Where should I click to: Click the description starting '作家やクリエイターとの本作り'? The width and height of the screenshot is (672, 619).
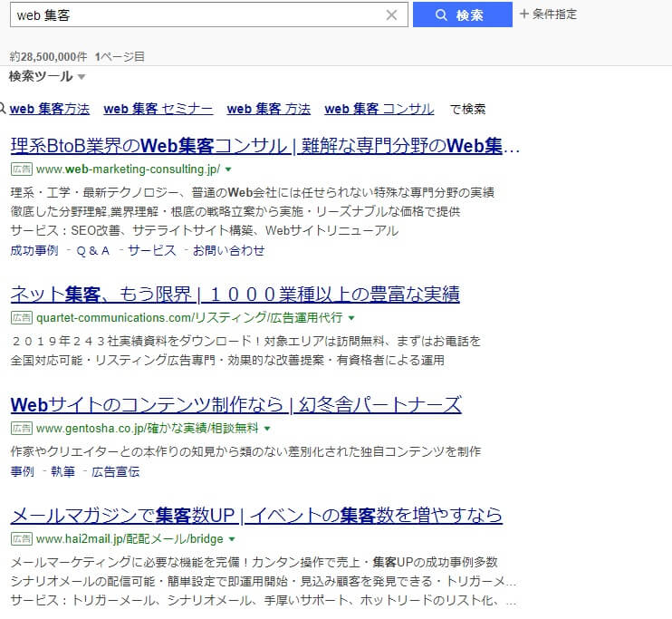245,451
